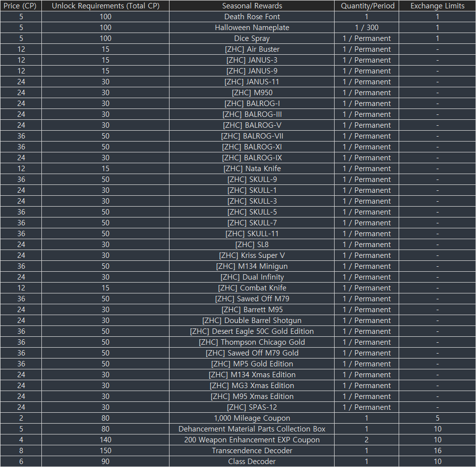476x467 pixels.
Task: Select [ZHC] Desert Eagle 50C Gold Edition
Action: tap(252, 331)
